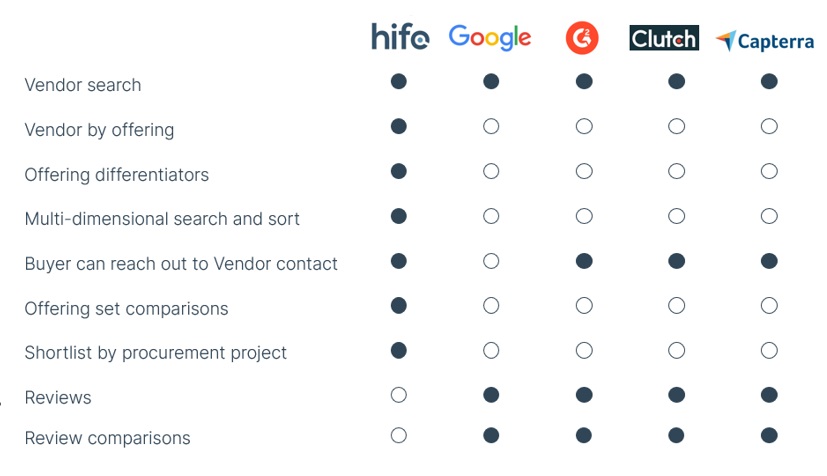Select Clutch's empty circle for Offering set comparisons
827x476 pixels.
click(x=677, y=306)
